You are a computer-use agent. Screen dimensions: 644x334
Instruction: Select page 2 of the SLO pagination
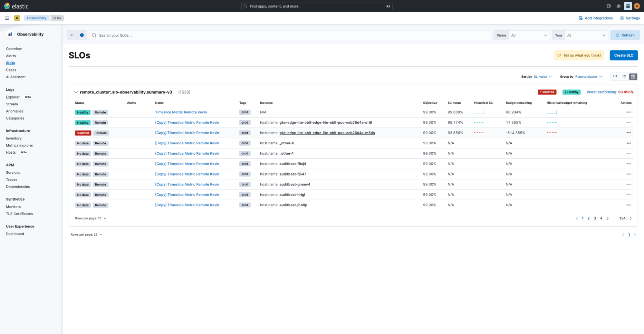point(589,218)
